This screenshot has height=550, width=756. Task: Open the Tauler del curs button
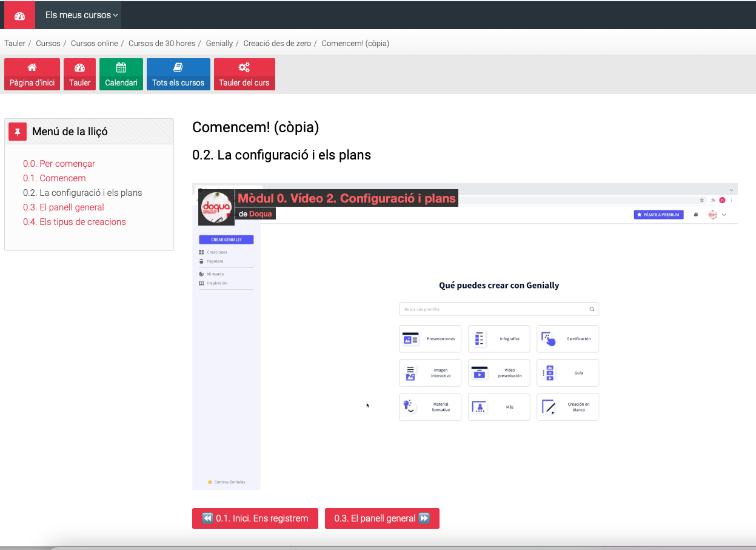pyautogui.click(x=244, y=75)
